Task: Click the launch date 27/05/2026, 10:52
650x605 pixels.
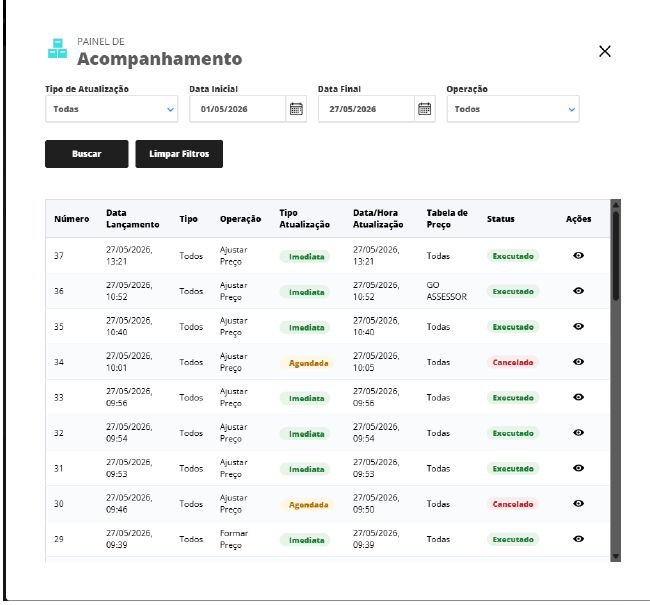Action: [x=129, y=291]
